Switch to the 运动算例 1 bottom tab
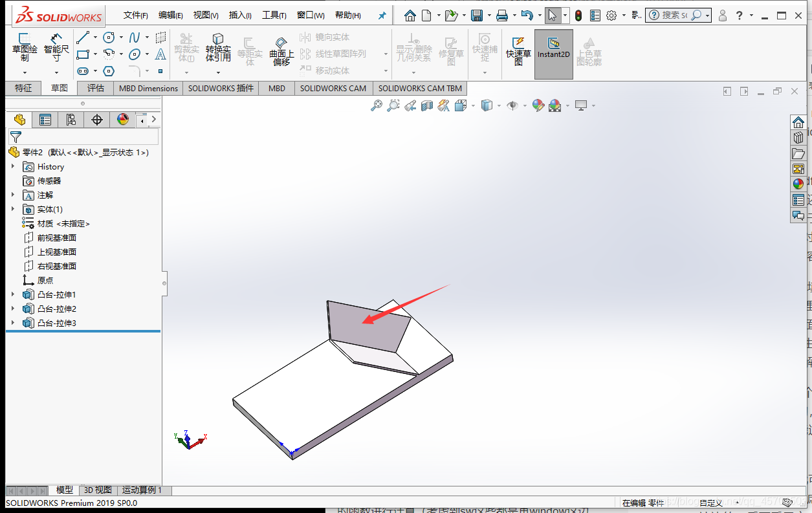Viewport: 812px width, 513px height. [142, 490]
